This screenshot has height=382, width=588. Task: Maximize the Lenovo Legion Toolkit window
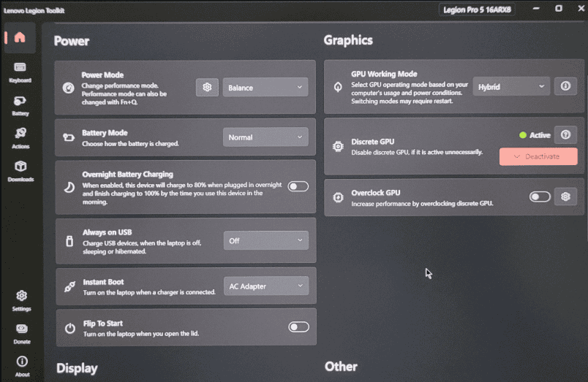(559, 8)
